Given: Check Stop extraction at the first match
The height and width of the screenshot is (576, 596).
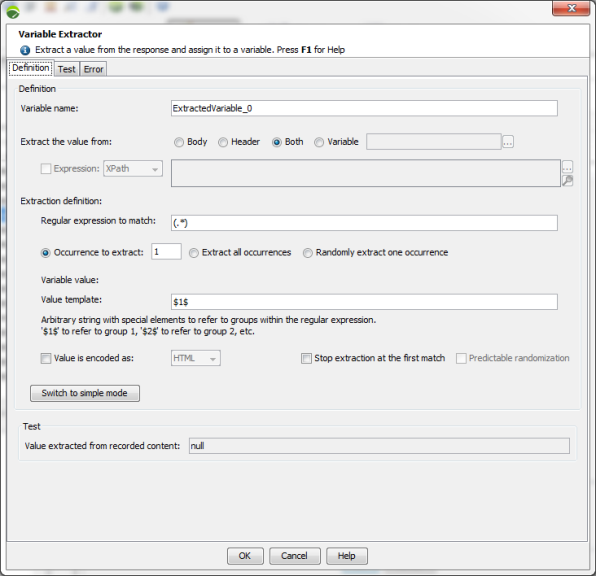Looking at the screenshot, I should 306,359.
